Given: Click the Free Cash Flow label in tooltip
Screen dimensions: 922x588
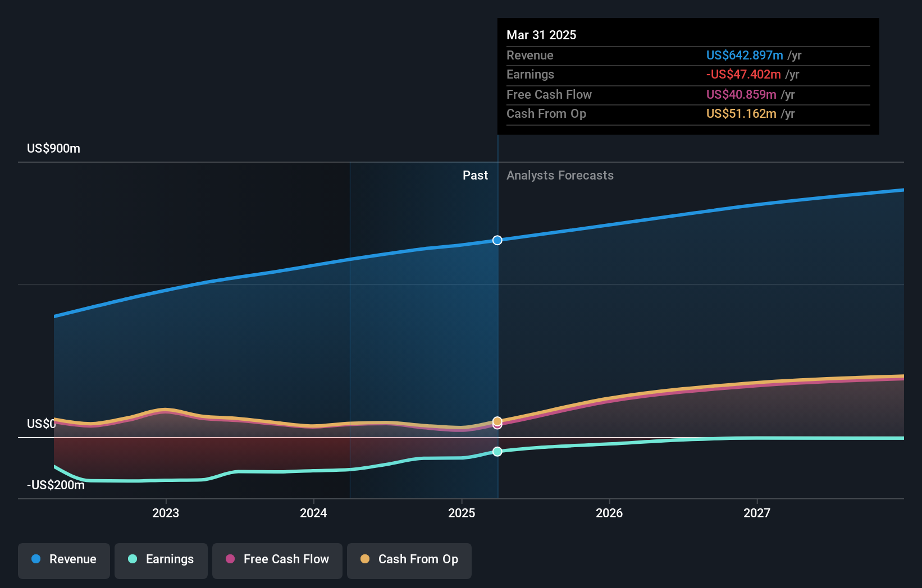Looking at the screenshot, I should click(549, 94).
